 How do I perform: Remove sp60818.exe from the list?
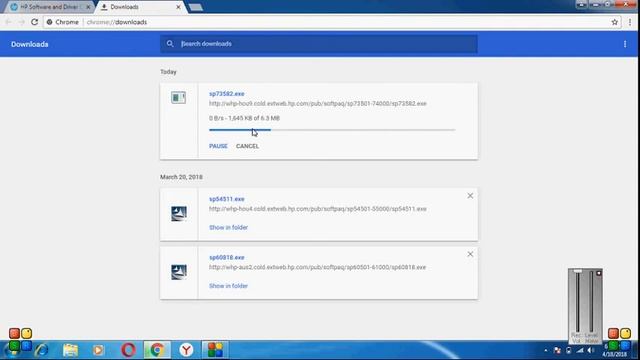coord(470,254)
